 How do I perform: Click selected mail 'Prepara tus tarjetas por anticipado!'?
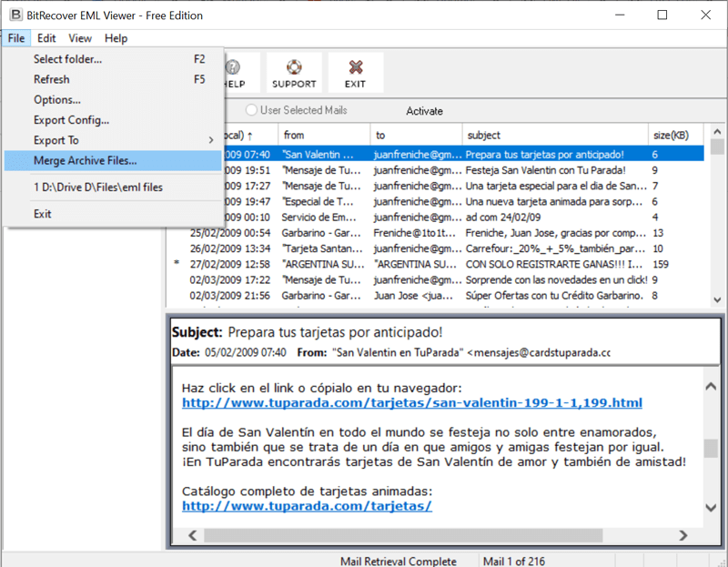(x=464, y=154)
